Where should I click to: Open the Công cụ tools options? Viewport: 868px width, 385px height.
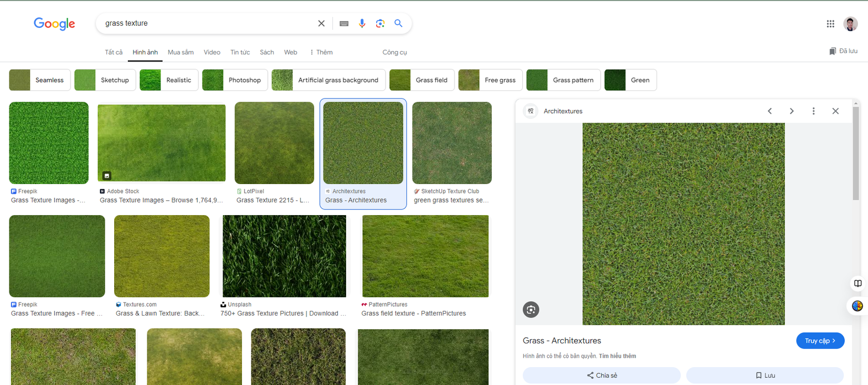[x=395, y=52]
